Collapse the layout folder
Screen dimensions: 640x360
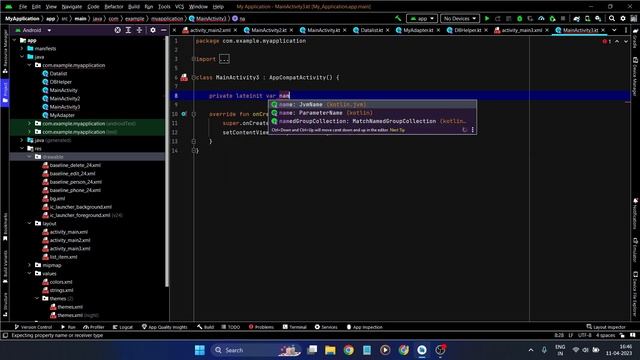29,224
